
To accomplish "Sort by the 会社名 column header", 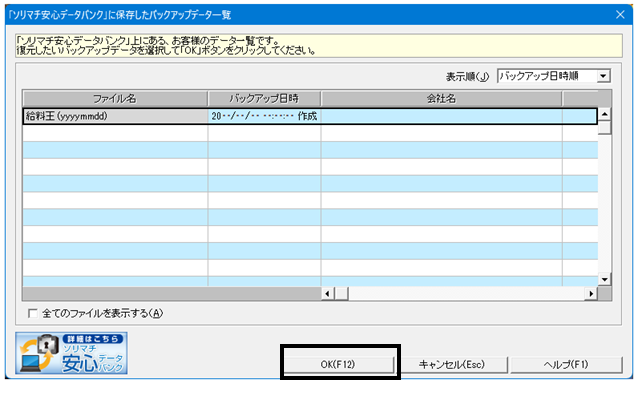I will 441,99.
